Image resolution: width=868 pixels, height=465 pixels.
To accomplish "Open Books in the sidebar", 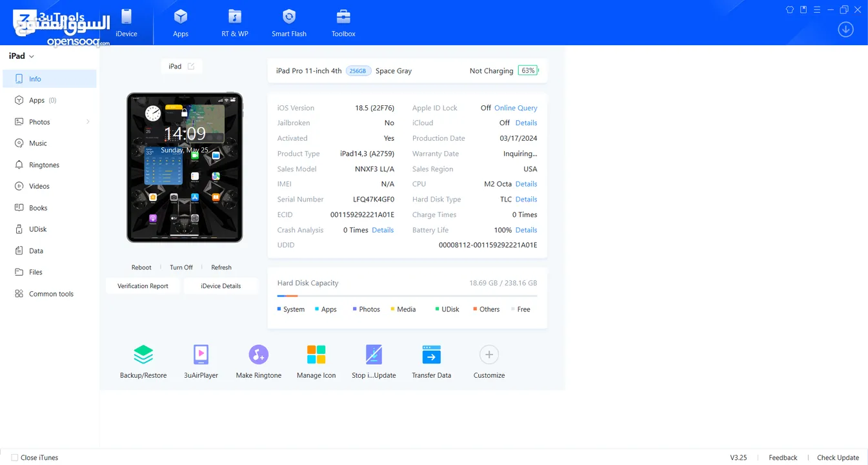I will click(x=50, y=208).
